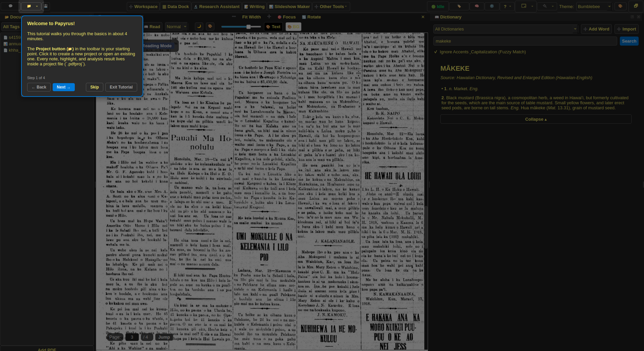Click the Text color button
The image size is (644, 351).
tap(273, 27)
